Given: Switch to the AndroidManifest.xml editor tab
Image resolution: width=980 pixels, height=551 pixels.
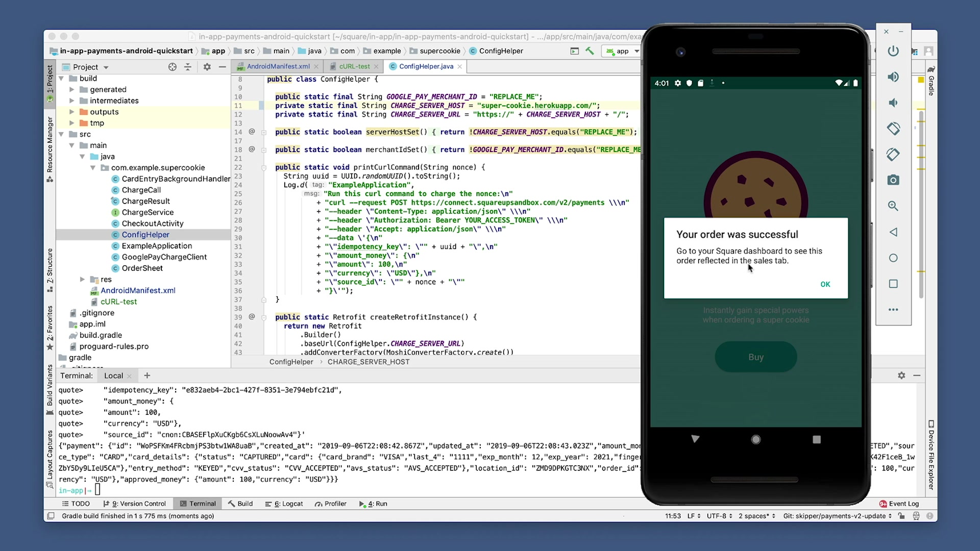Looking at the screenshot, I should tap(278, 66).
